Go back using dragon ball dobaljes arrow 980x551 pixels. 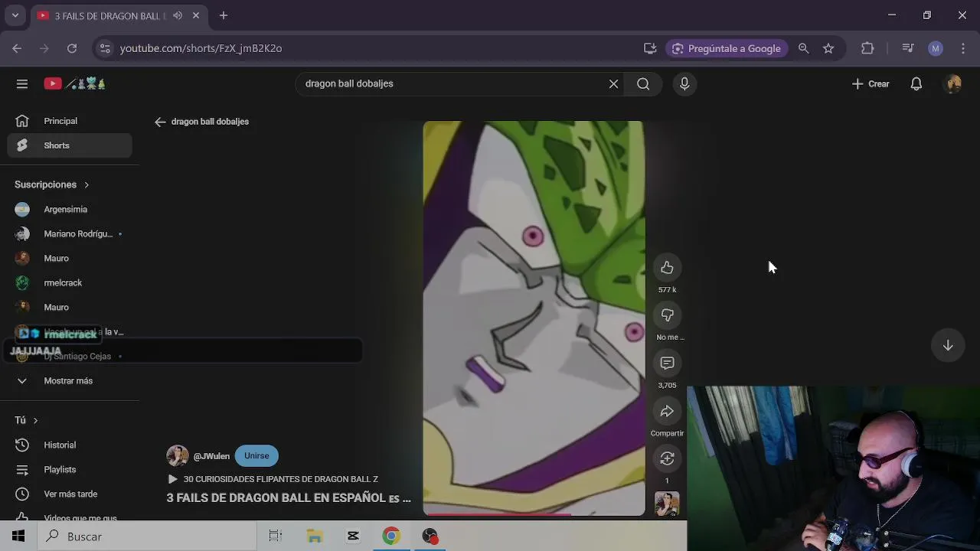160,122
